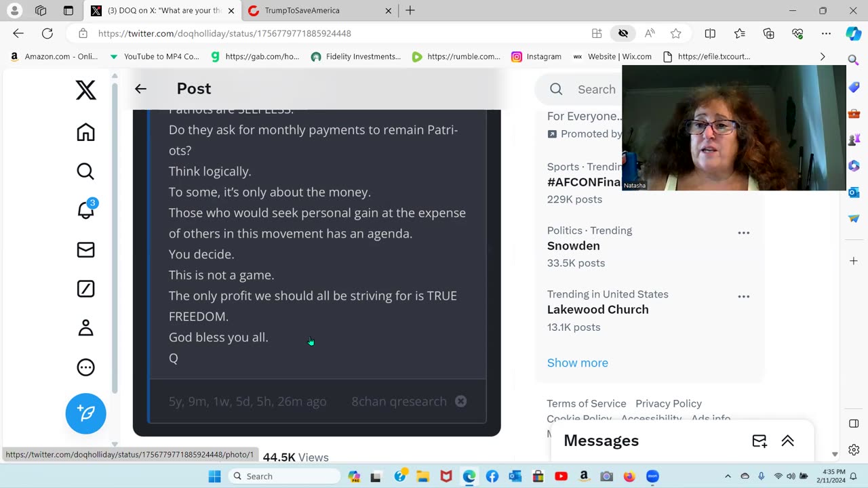868x488 pixels.
Task: Click Show more trends
Action: [578, 363]
